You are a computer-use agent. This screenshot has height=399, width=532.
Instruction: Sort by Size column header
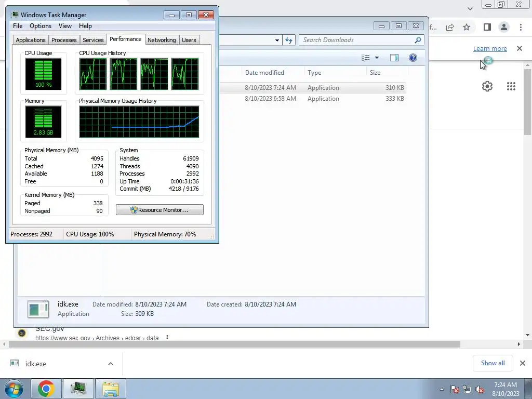coord(375,73)
